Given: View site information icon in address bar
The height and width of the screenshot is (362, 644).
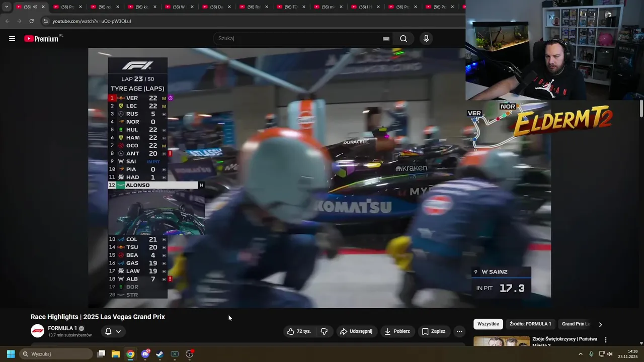Looking at the screenshot, I should [46, 21].
